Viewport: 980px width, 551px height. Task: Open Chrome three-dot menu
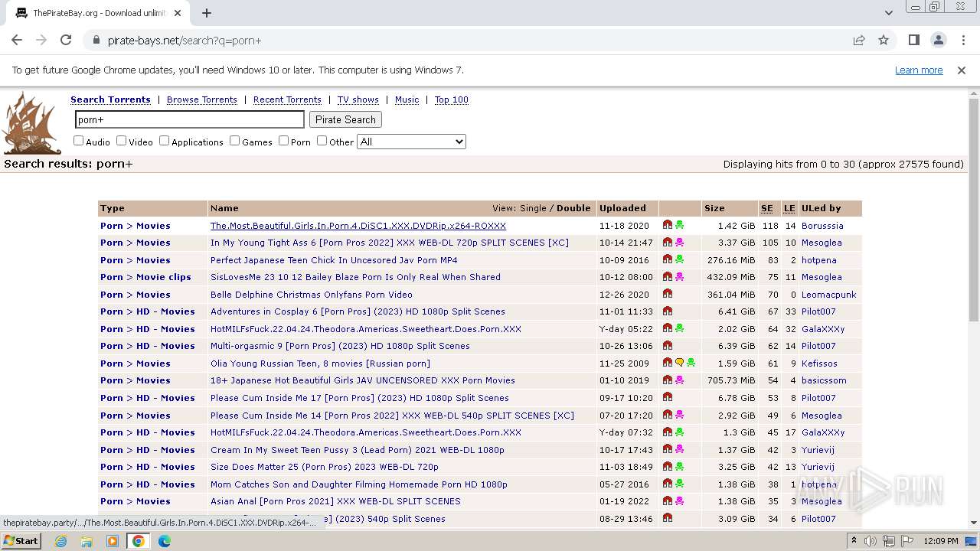tap(962, 40)
